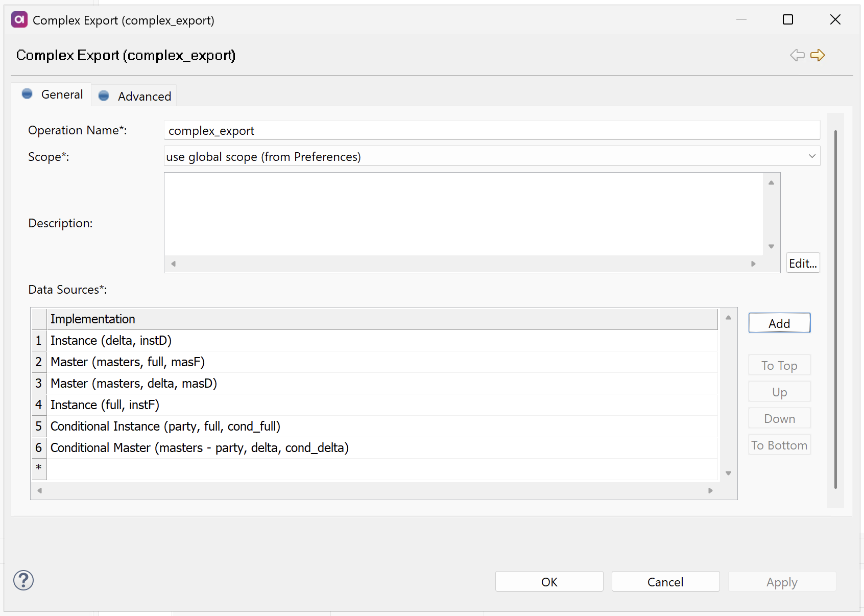The width and height of the screenshot is (864, 616).
Task: Switch to the Advanced tab
Action: (x=144, y=96)
